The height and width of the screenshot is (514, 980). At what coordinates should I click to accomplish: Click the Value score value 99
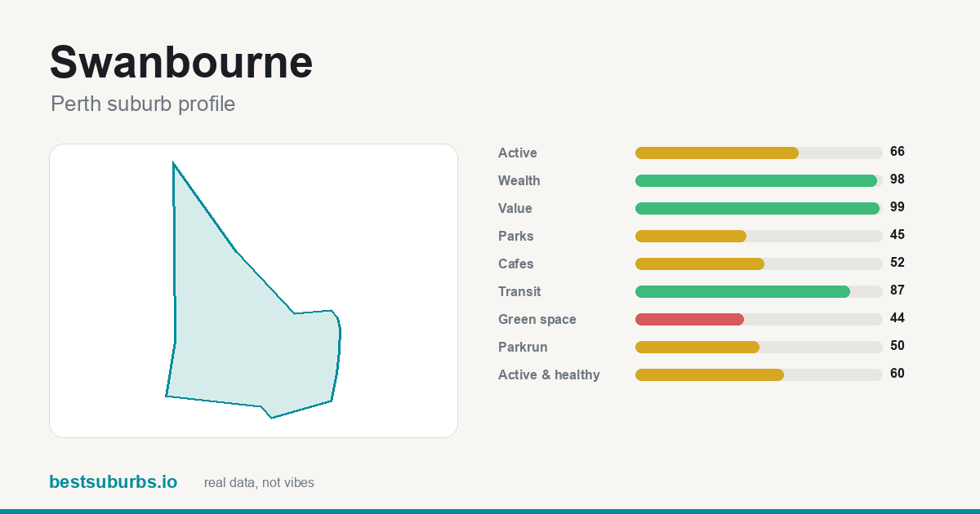898,207
